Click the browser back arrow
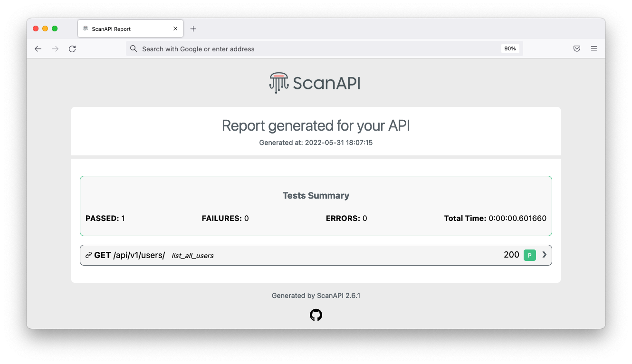The height and width of the screenshot is (364, 632). [x=38, y=48]
